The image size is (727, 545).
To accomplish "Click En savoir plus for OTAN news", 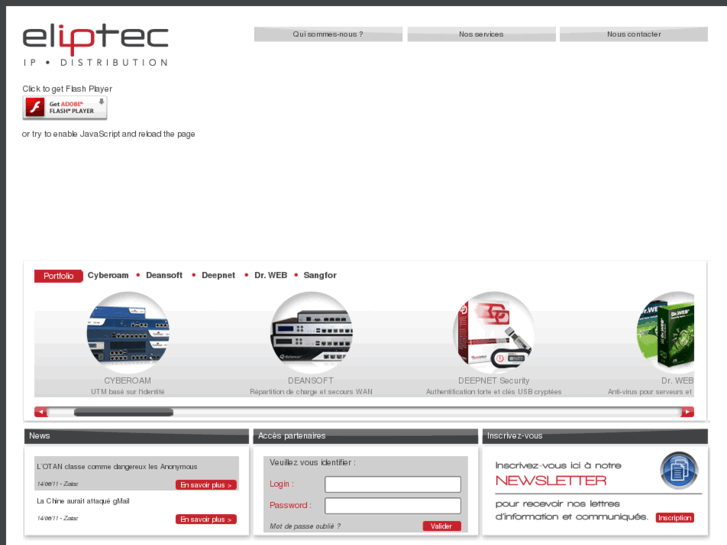I will [206, 485].
